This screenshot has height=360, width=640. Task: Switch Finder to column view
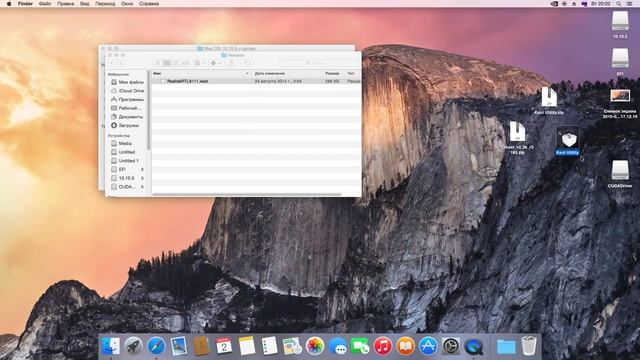pos(176,63)
